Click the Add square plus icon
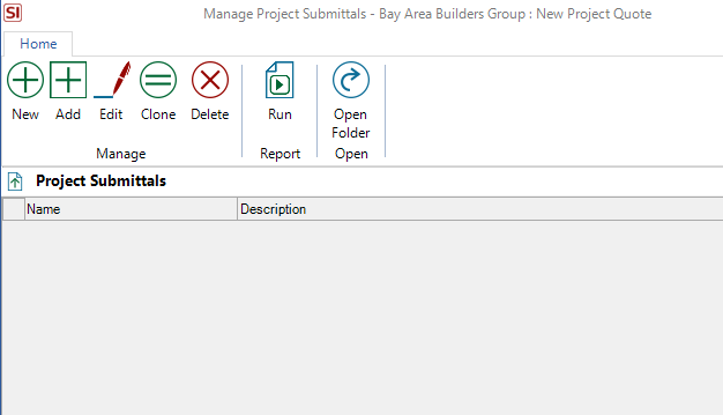724x416 pixels. pos(68,80)
